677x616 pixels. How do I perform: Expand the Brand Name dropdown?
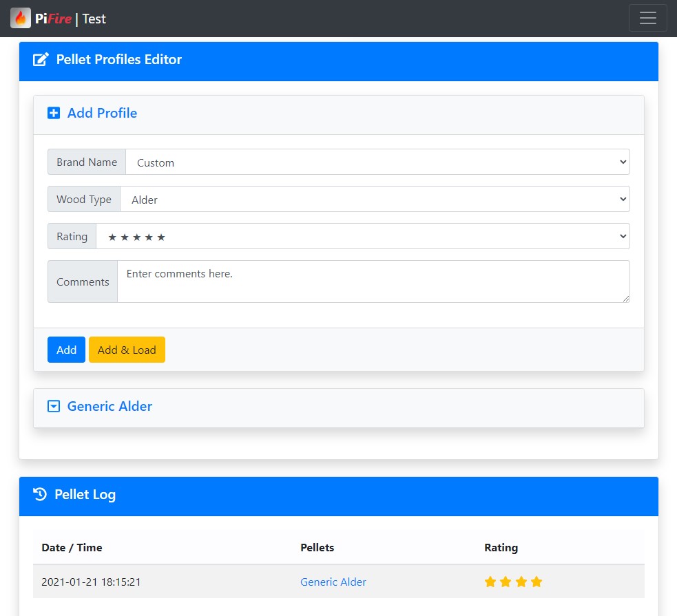point(376,162)
